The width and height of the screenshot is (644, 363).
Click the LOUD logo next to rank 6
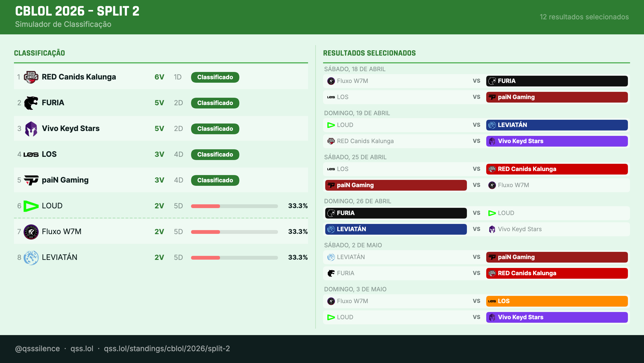31,206
